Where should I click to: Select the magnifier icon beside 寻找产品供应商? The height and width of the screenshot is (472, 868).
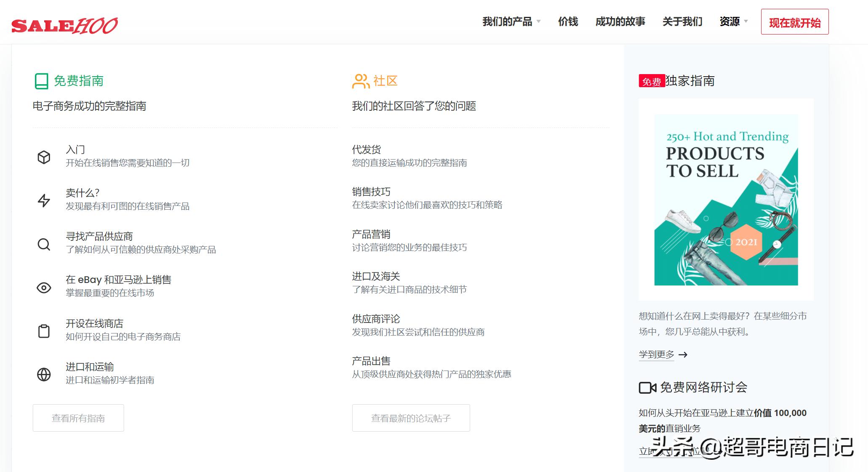click(x=43, y=244)
